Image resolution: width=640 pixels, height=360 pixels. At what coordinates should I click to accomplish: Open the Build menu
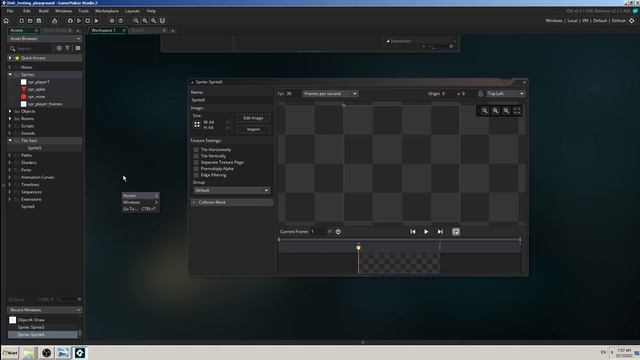pyautogui.click(x=44, y=11)
